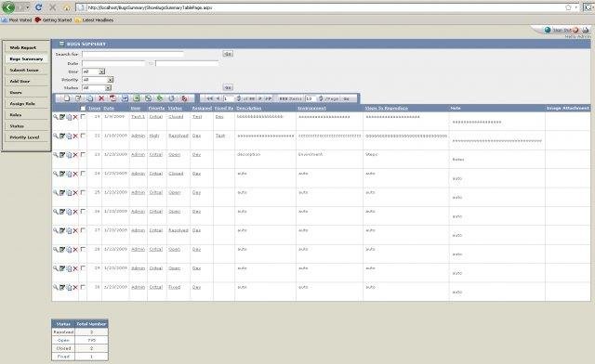Click the red X Delete icon in grid toolbar
The image size is (595, 364).
(101, 98)
